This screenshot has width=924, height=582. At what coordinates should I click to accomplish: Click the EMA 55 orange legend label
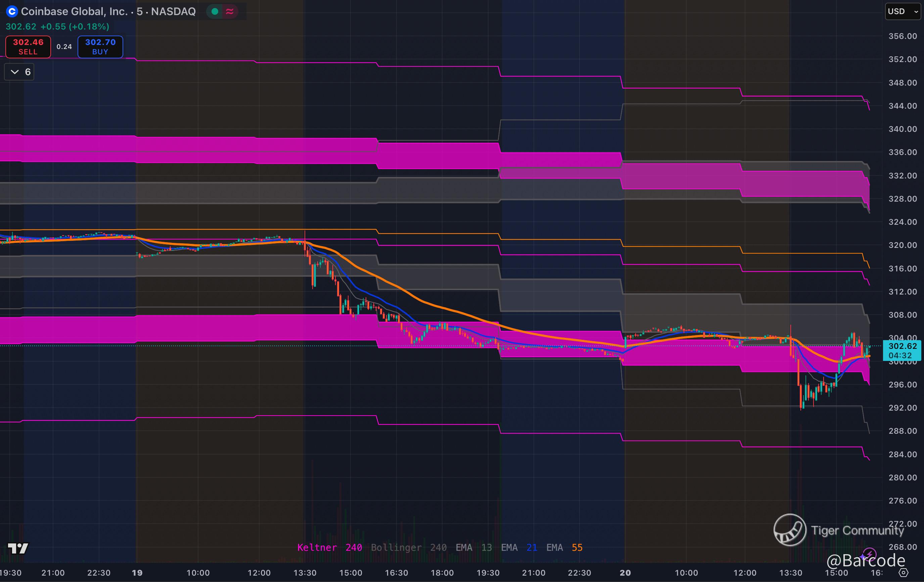(564, 547)
